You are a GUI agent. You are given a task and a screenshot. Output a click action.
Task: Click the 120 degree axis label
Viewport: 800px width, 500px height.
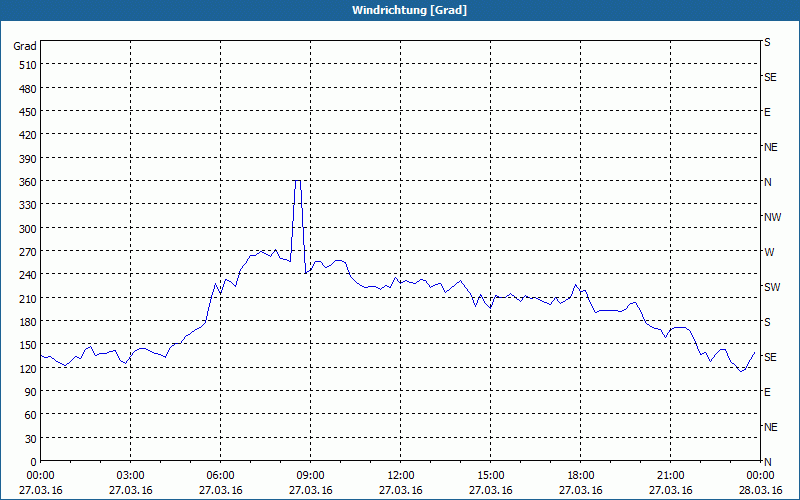pyautogui.click(x=29, y=368)
